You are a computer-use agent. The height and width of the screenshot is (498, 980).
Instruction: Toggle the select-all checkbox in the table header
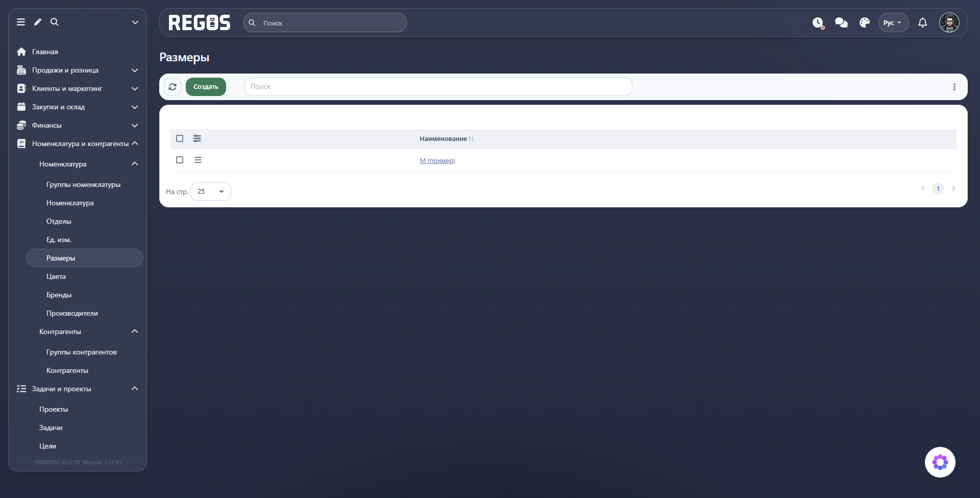pos(180,138)
